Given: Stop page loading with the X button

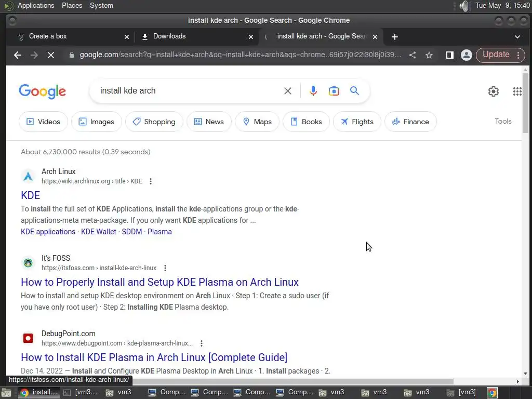Looking at the screenshot, I should click(x=51, y=55).
